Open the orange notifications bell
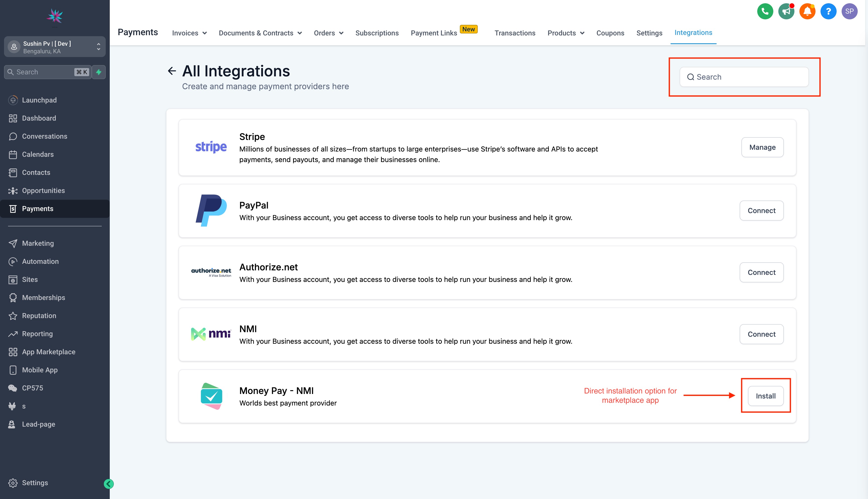The width and height of the screenshot is (868, 499). (807, 11)
